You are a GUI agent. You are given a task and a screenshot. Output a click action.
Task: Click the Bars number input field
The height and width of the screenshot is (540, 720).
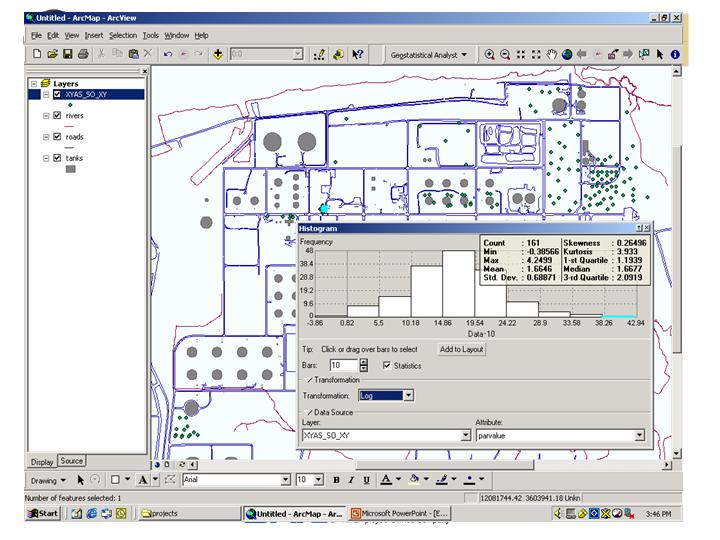click(x=343, y=365)
